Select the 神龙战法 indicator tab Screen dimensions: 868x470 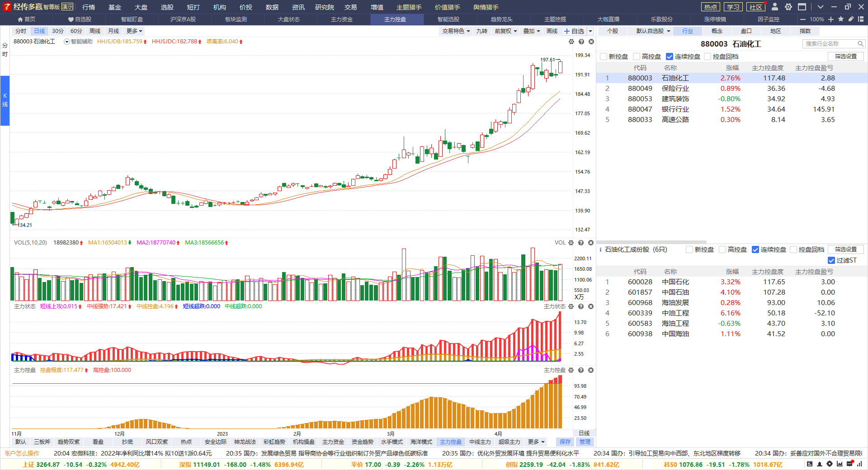click(x=245, y=442)
